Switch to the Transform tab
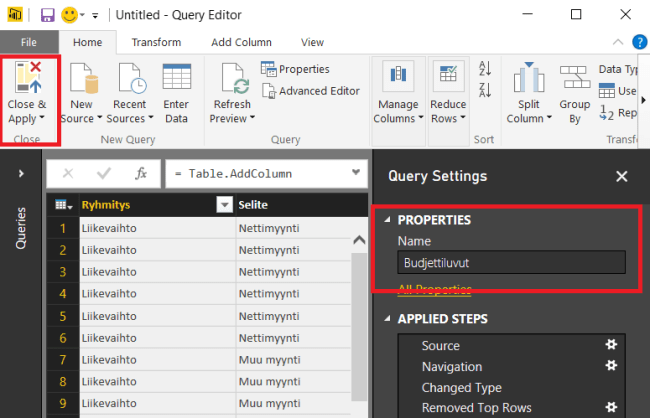The width and height of the screenshot is (650, 418). point(156,42)
